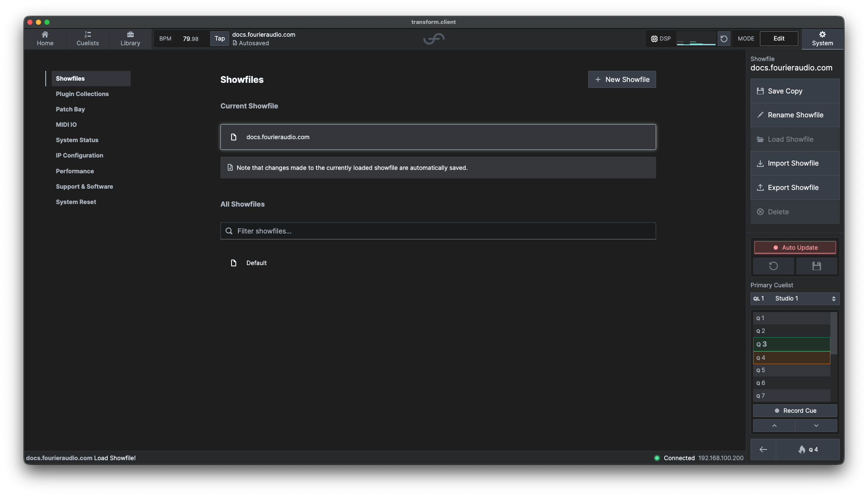868x496 pixels.
Task: Click Export Showfile button
Action: [x=795, y=187]
